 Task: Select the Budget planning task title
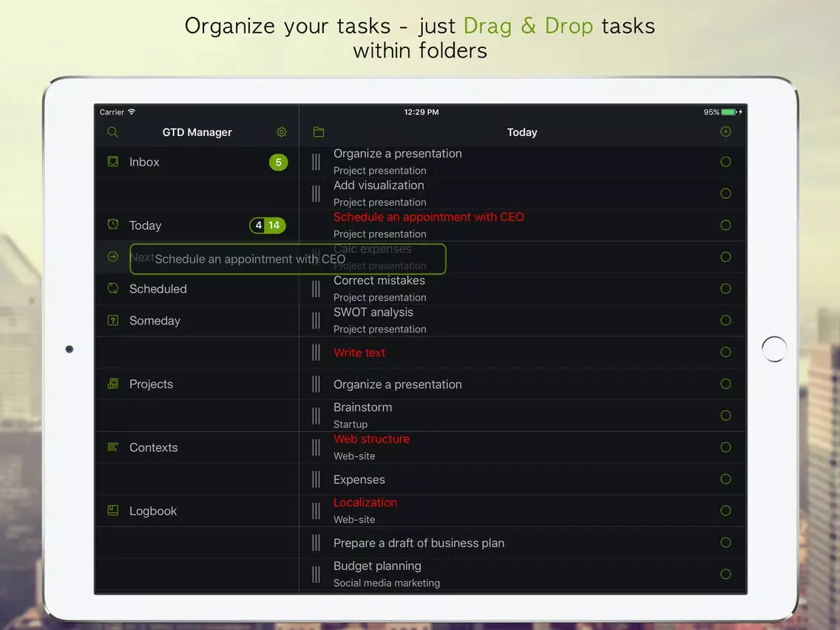click(377, 566)
